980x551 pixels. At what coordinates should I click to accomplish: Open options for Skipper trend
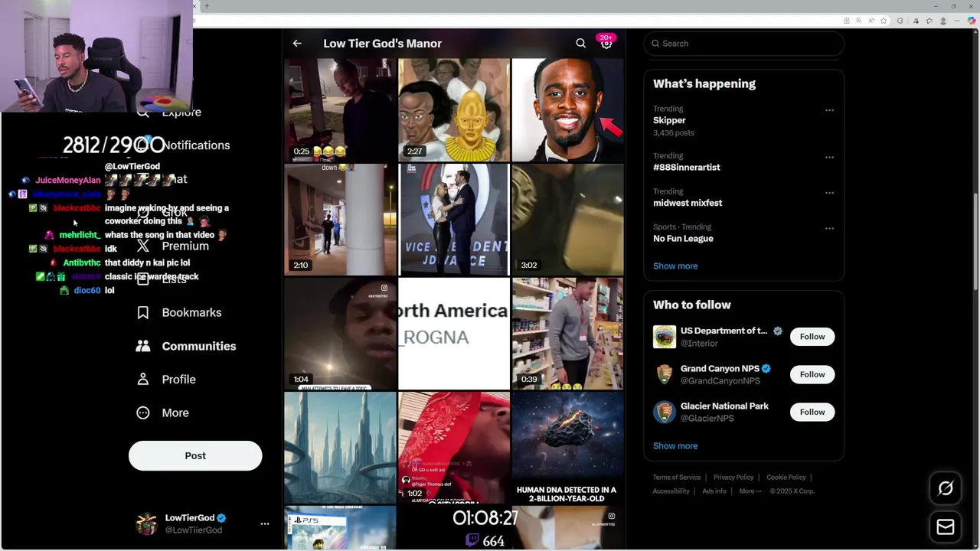pyautogui.click(x=829, y=110)
